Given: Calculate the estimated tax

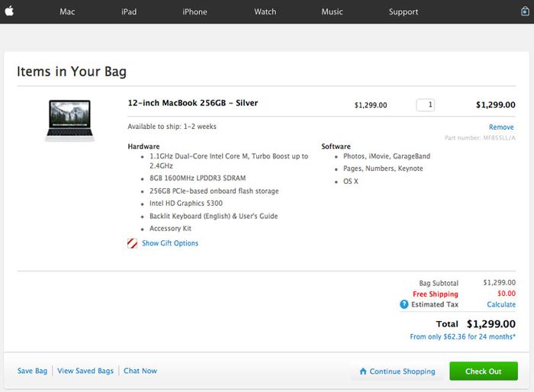Looking at the screenshot, I should (501, 304).
